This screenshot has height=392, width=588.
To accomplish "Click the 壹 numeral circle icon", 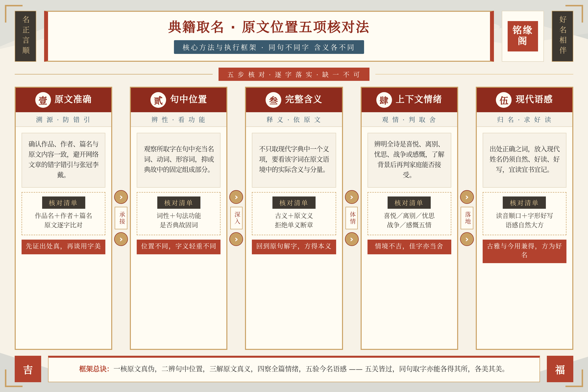I will (43, 100).
